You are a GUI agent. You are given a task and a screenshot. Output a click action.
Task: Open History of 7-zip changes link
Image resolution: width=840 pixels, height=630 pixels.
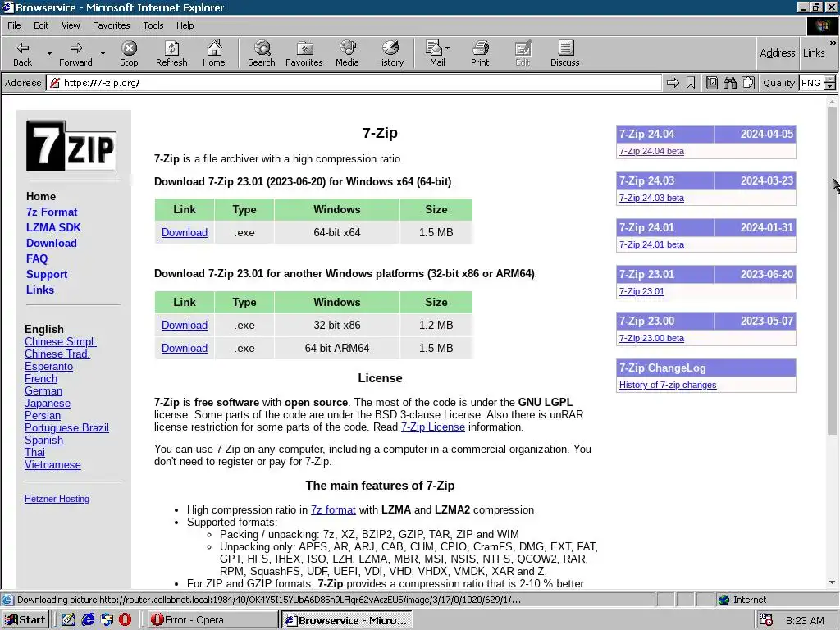coord(668,386)
